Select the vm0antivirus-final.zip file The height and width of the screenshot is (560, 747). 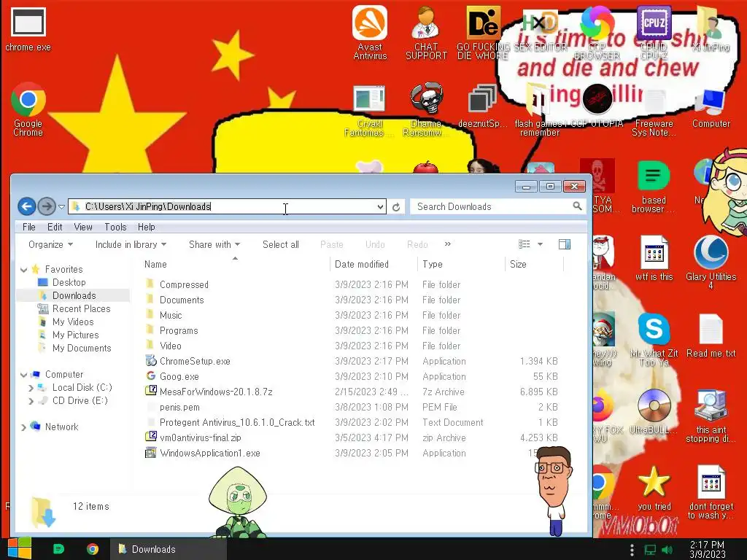352,437
